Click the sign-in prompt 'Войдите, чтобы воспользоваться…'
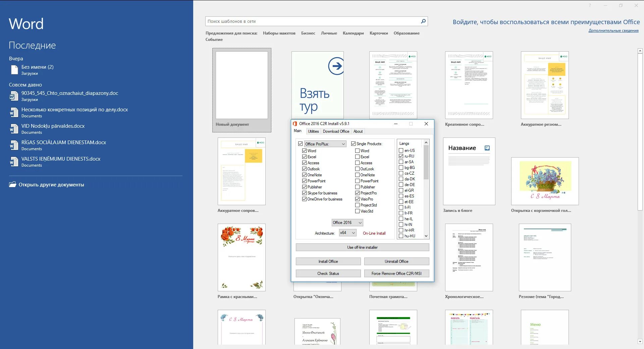This screenshot has height=349, width=644. [546, 22]
